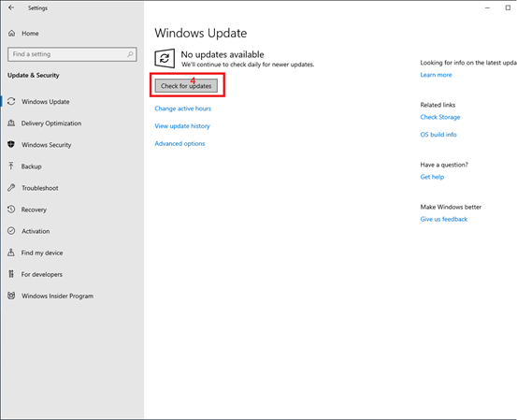Minimize the Settings window
The height and width of the screenshot is (420, 517).
[487, 7]
